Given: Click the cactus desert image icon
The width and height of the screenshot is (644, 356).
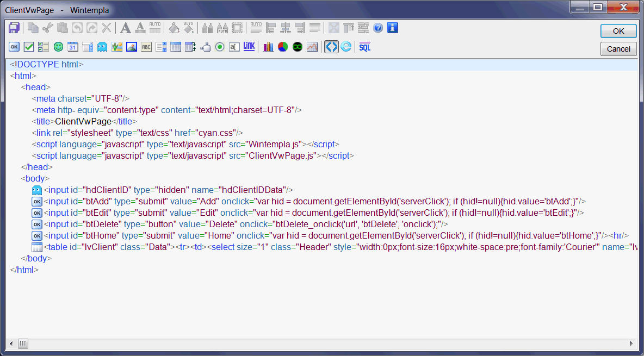Looking at the screenshot, I should click(117, 47).
